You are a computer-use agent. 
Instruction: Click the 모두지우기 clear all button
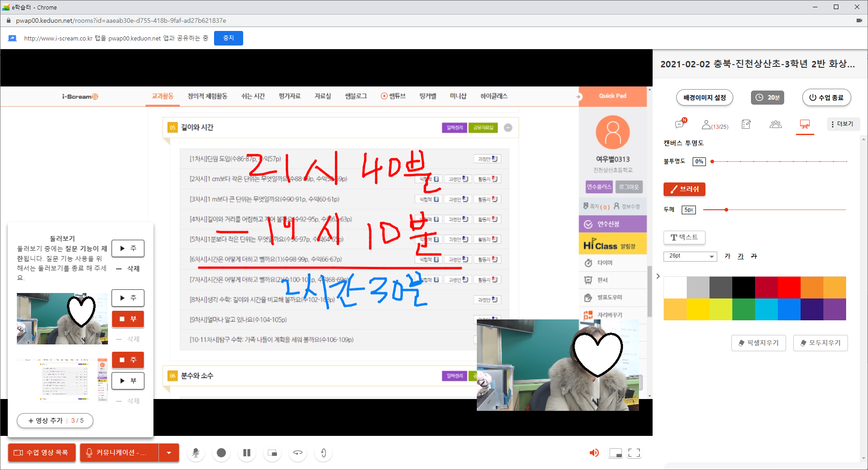coord(820,343)
